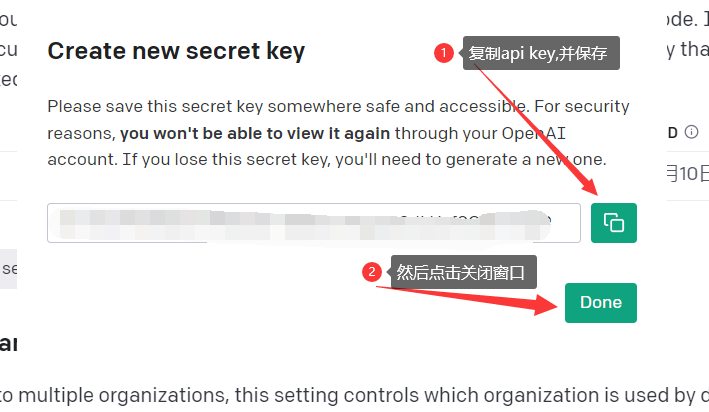This screenshot has height=412, width=709.
Task: Click the red arrowhead pointing at Done
Action: coord(546,304)
